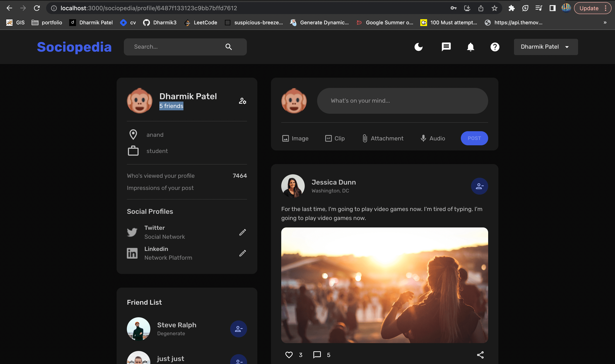This screenshot has width=615, height=364.
Task: Click the browser Update button
Action: pyautogui.click(x=592, y=8)
